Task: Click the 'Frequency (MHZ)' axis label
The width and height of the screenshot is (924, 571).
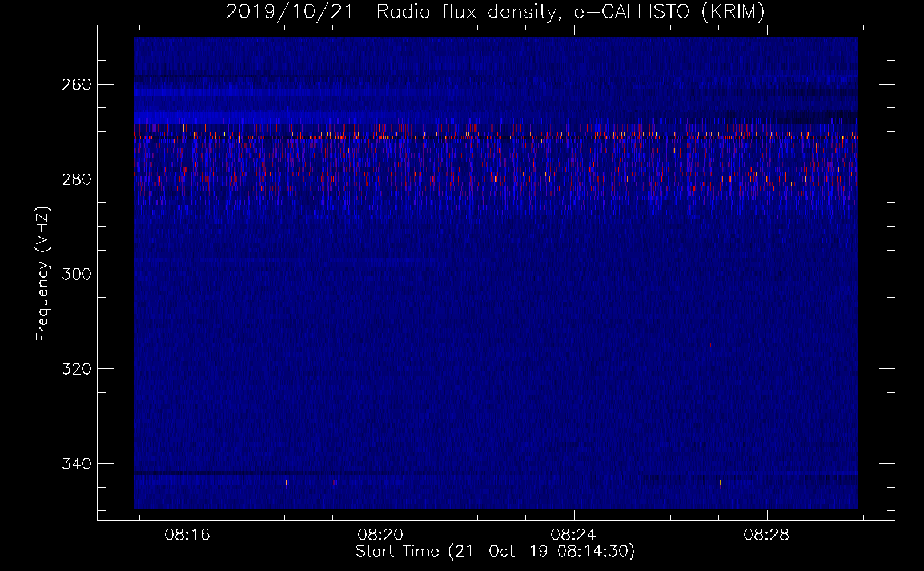Action: tap(43, 274)
